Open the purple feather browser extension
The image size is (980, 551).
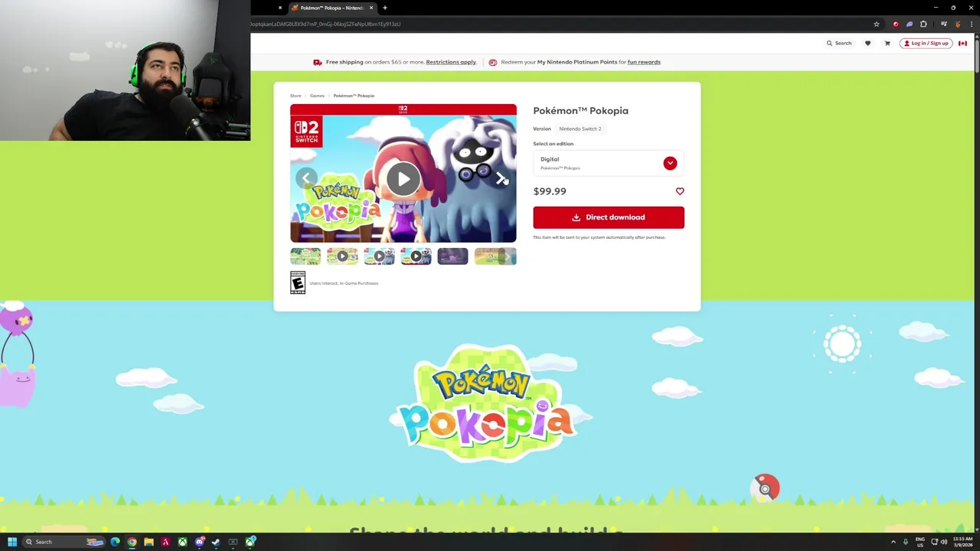(910, 24)
